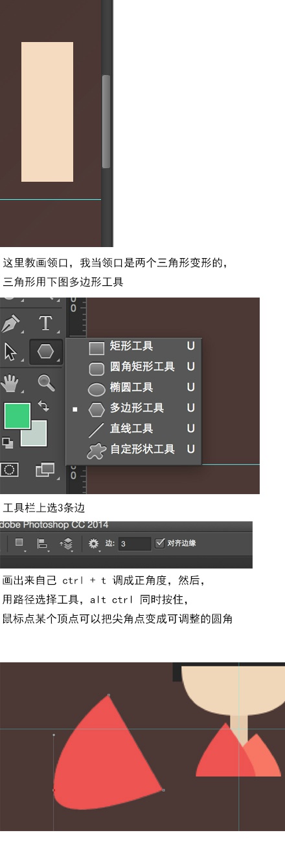Open path operations dropdown in options bar

tap(20, 543)
